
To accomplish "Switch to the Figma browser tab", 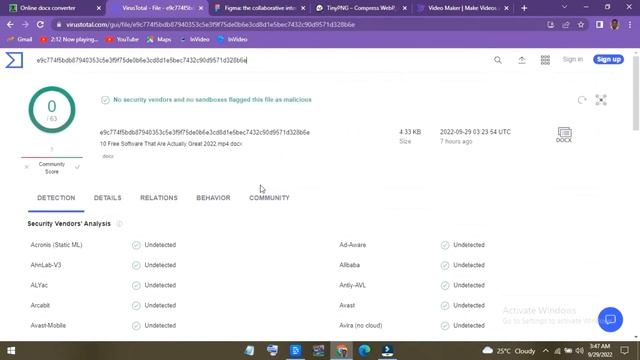I will point(259,8).
